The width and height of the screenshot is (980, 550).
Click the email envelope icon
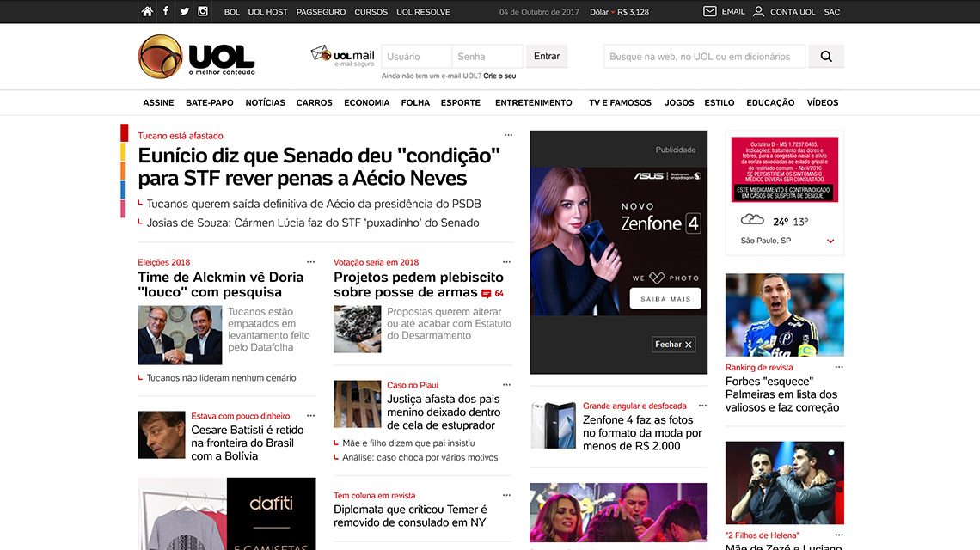pos(709,11)
